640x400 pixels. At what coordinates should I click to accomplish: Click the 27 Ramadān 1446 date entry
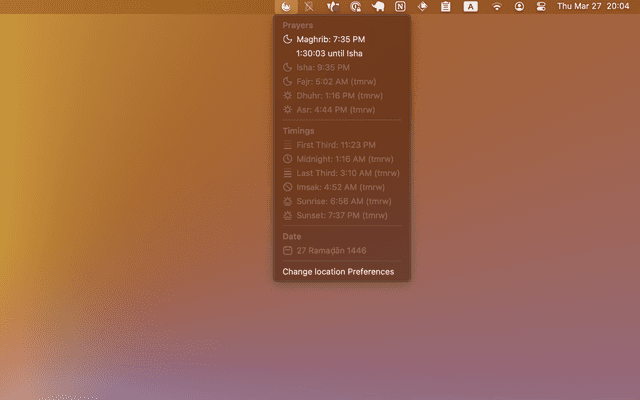[x=331, y=250]
